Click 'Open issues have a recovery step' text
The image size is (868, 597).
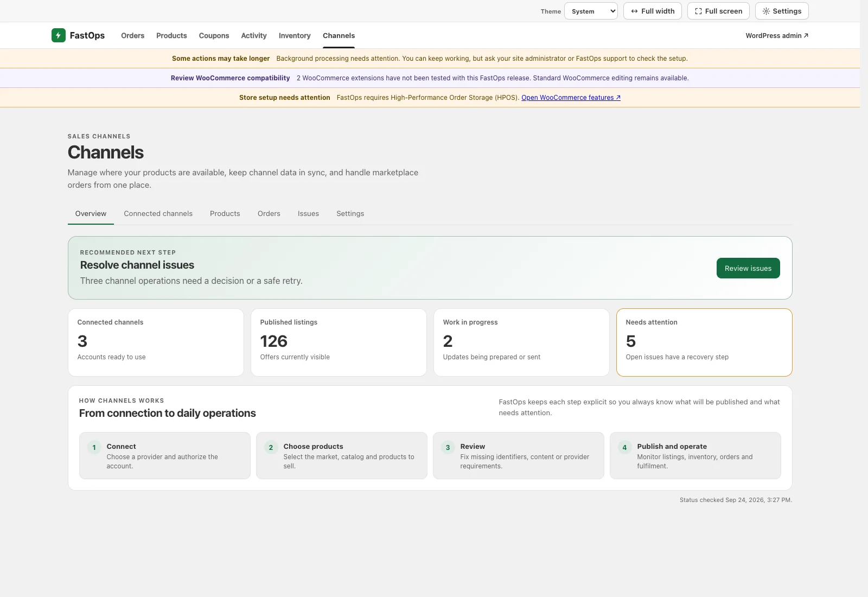[677, 357]
